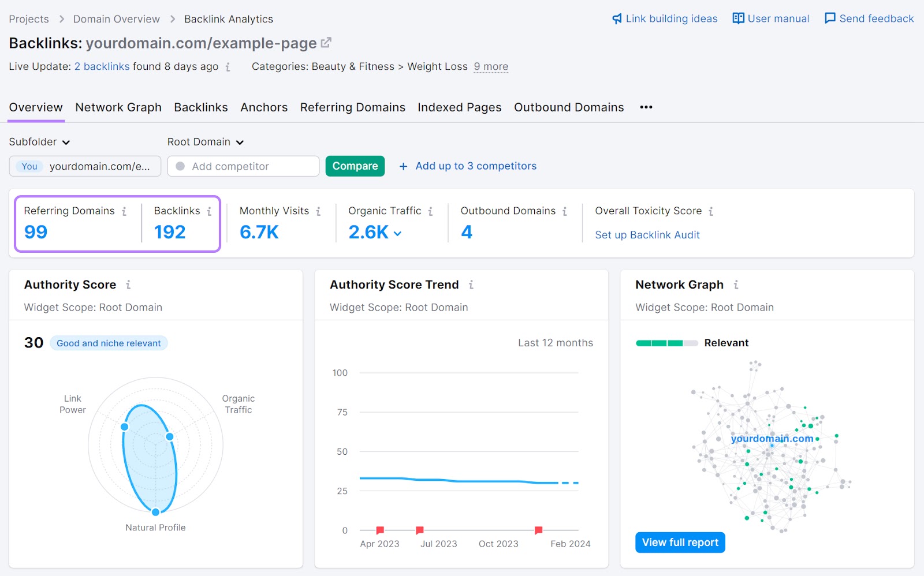Viewport: 924px width, 576px height.
Task: Click View full report button
Action: 680,543
